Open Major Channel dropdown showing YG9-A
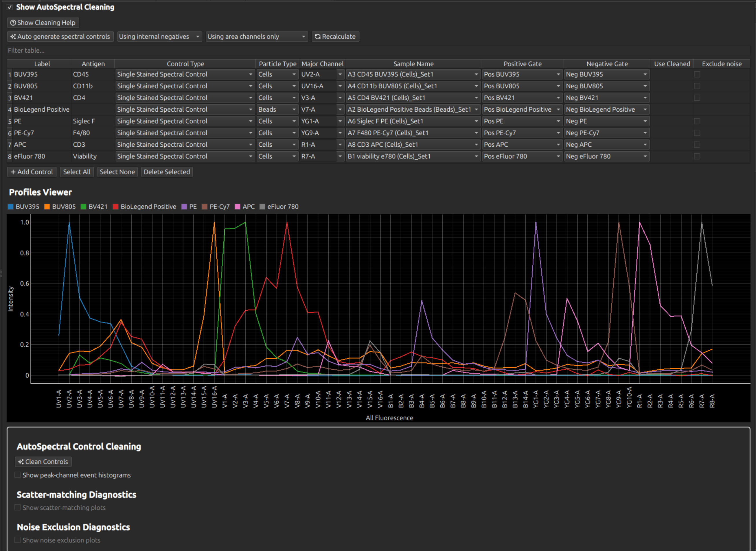The height and width of the screenshot is (551, 756). 322,133
